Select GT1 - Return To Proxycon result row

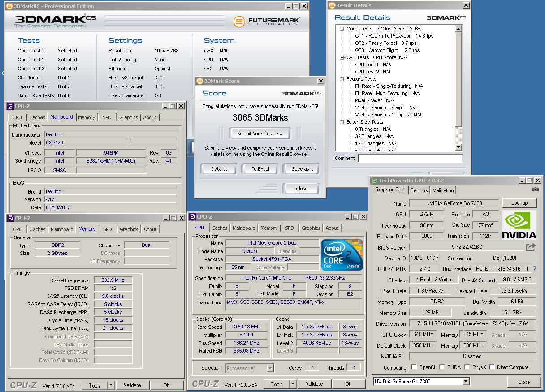click(x=394, y=36)
